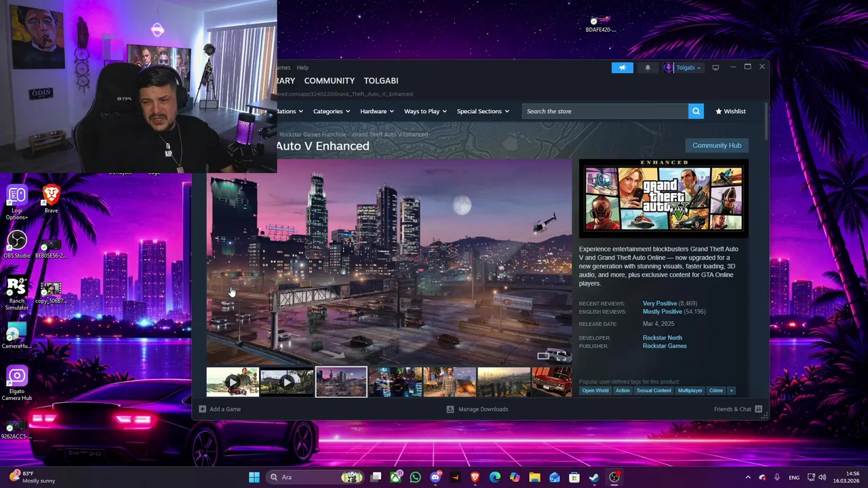Viewport: 868px width, 488px height.
Task: Open Discord from the taskbar
Action: (435, 477)
